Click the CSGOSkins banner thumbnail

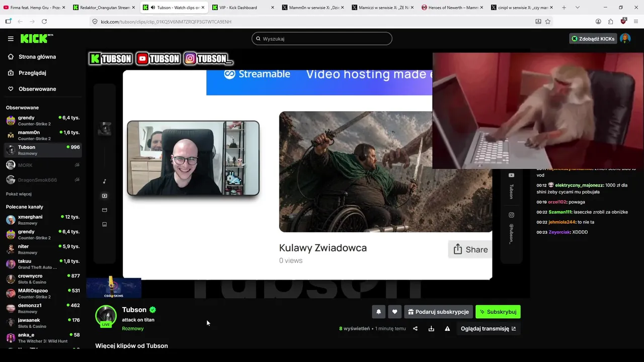point(114,288)
